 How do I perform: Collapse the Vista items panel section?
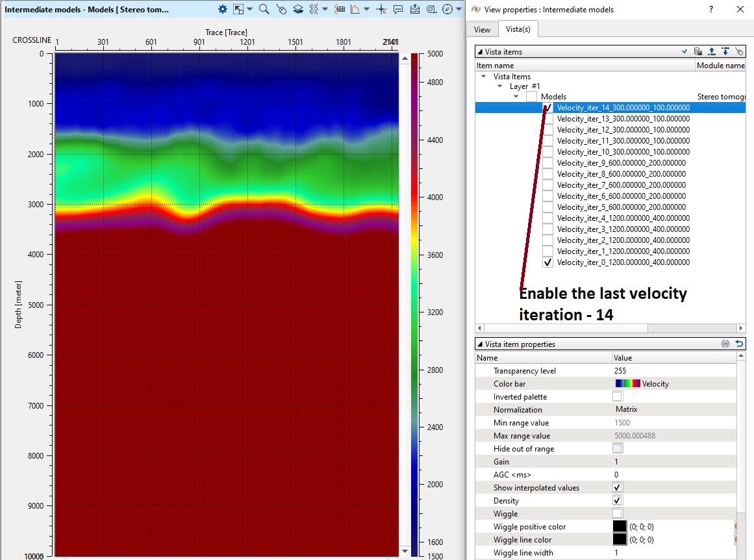(479, 51)
